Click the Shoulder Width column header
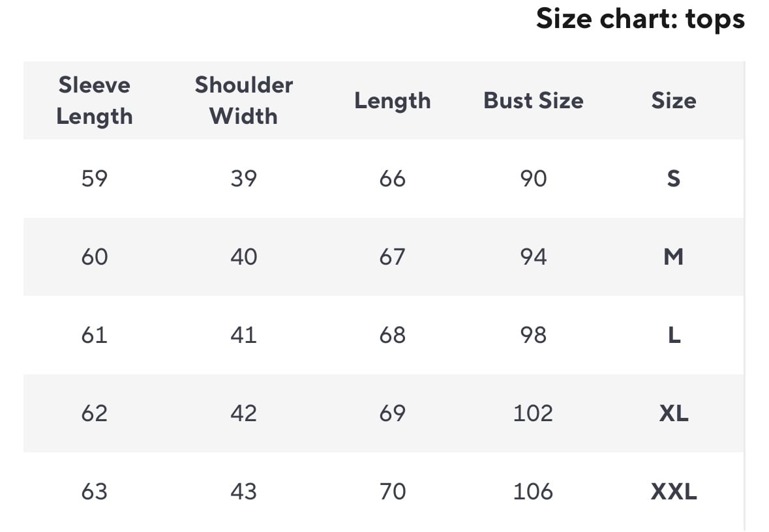 243,100
